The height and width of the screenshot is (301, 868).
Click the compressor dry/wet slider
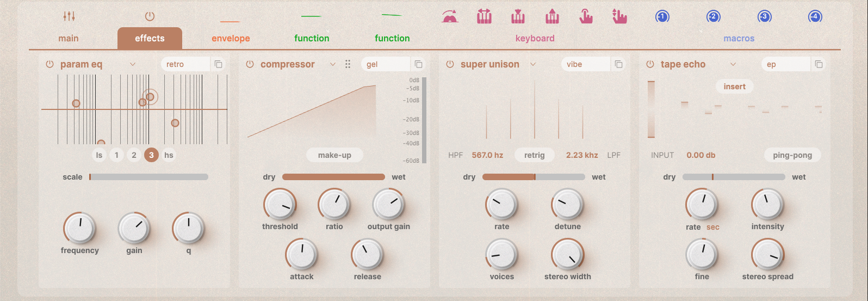333,177
